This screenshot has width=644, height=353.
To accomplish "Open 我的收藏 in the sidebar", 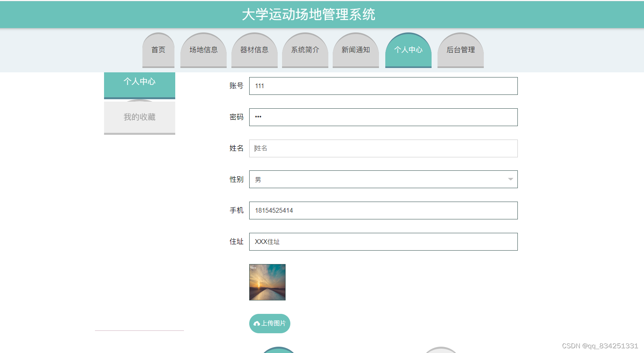I will (x=140, y=117).
